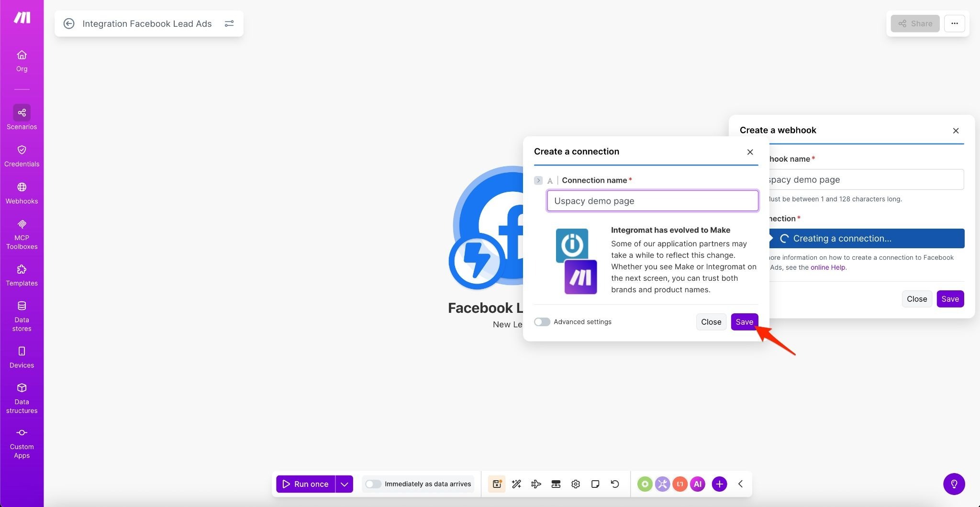Open the Templates menu item

pos(22,275)
